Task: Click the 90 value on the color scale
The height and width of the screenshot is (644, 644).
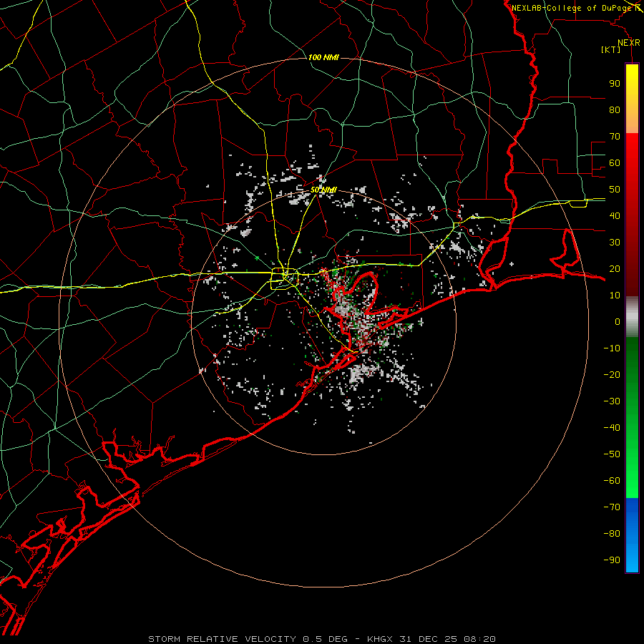Action: [x=615, y=84]
